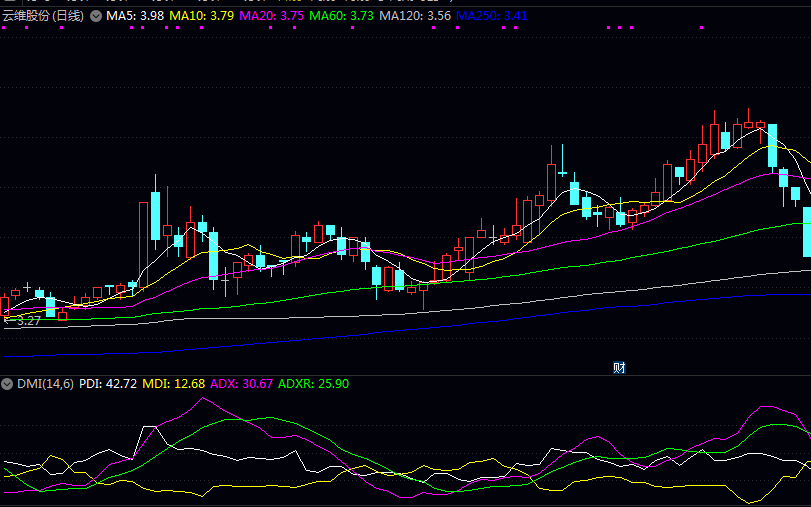811x507 pixels.
Task: Click the blue MA250 label
Action: pos(491,16)
